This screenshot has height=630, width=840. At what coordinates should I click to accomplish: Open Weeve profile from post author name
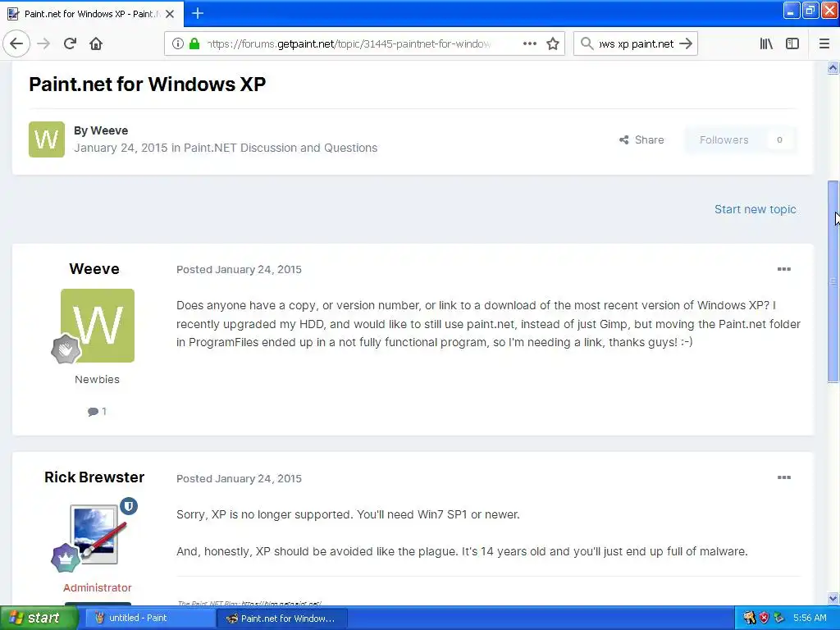coord(94,269)
